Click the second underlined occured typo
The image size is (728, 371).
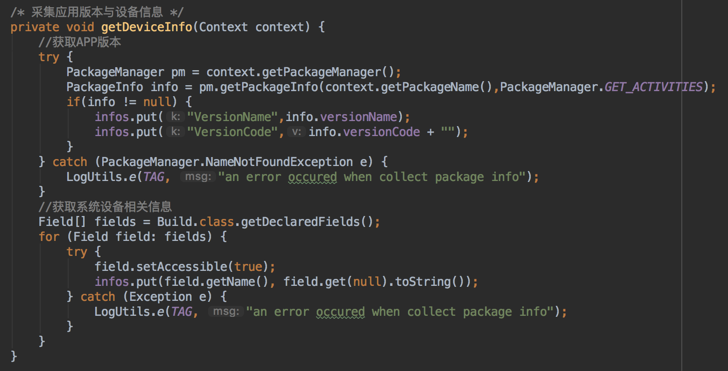pyautogui.click(x=340, y=312)
